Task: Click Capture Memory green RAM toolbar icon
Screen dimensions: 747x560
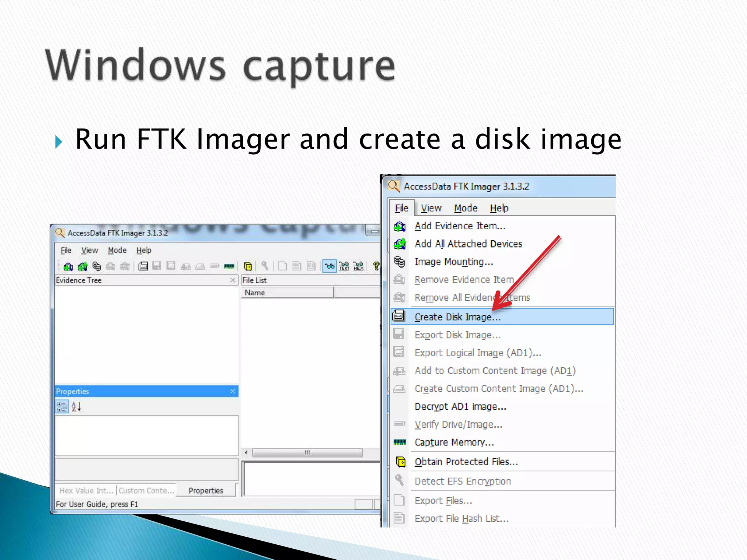Action: click(x=229, y=266)
